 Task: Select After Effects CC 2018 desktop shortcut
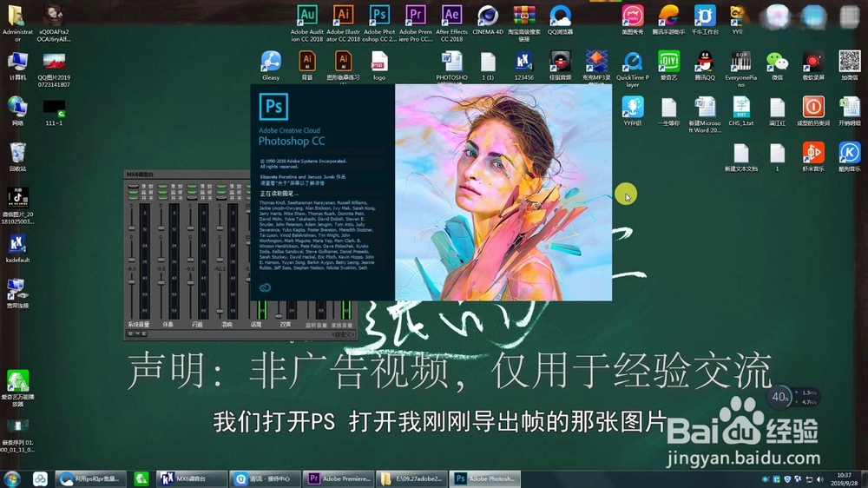pos(451,23)
